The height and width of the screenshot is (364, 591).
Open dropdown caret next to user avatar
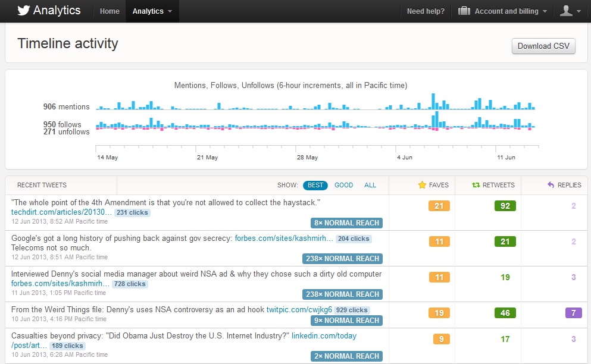tap(579, 11)
